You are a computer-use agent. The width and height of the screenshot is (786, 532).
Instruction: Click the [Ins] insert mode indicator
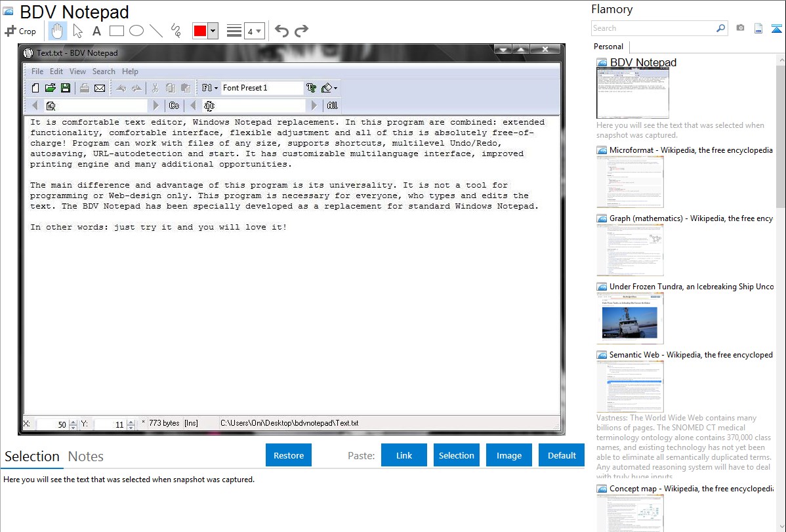click(x=191, y=423)
